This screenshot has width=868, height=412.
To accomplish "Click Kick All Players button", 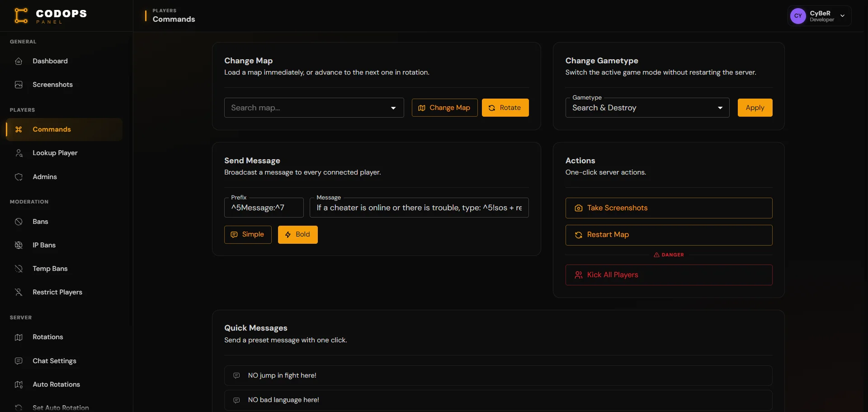I will pyautogui.click(x=669, y=275).
